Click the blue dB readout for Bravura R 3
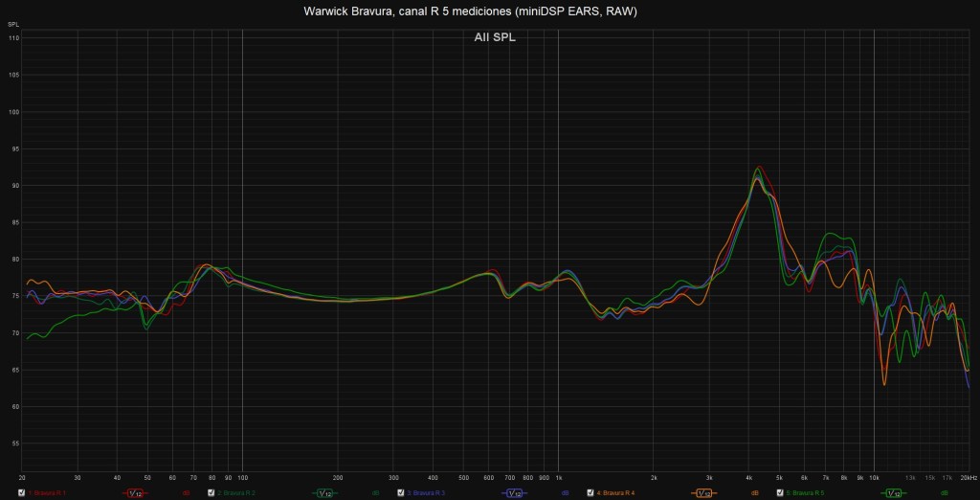Image resolution: width=980 pixels, height=500 pixels. (566, 493)
